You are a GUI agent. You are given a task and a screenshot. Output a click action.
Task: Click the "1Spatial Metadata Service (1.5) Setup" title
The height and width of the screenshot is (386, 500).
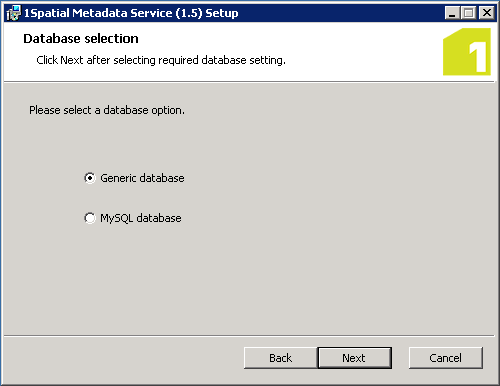tap(131, 13)
